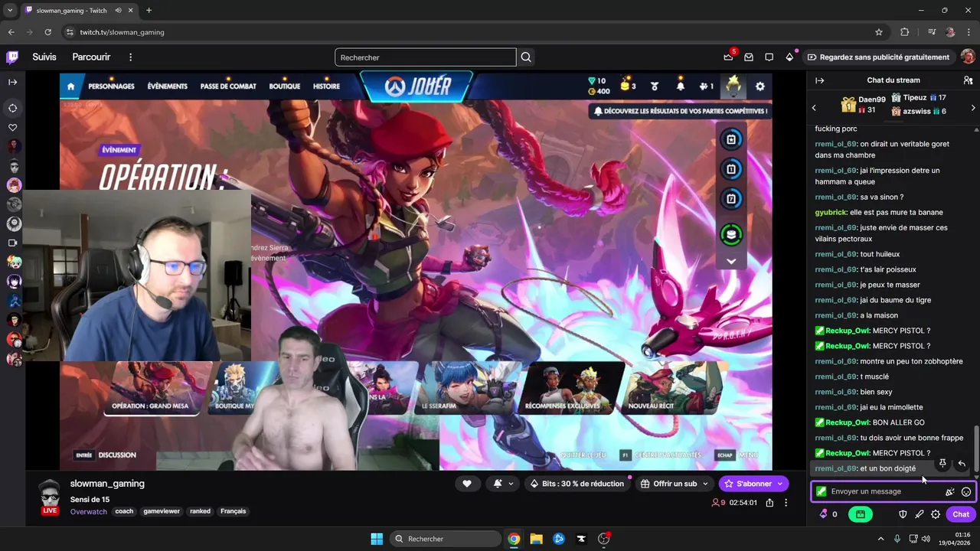
Task: Reload the page in Chrome
Action: pos(47,32)
